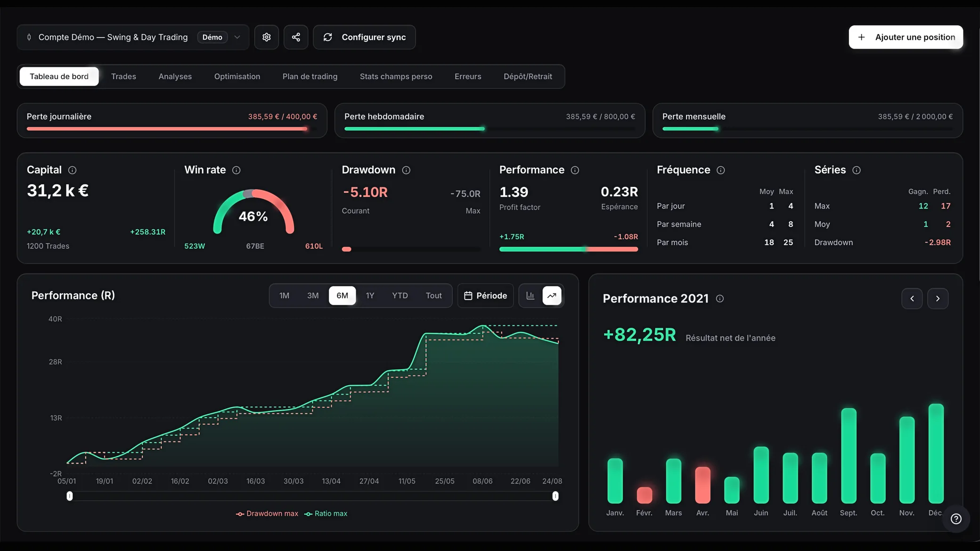Click the Nov. bar in yearly chart

click(907, 460)
